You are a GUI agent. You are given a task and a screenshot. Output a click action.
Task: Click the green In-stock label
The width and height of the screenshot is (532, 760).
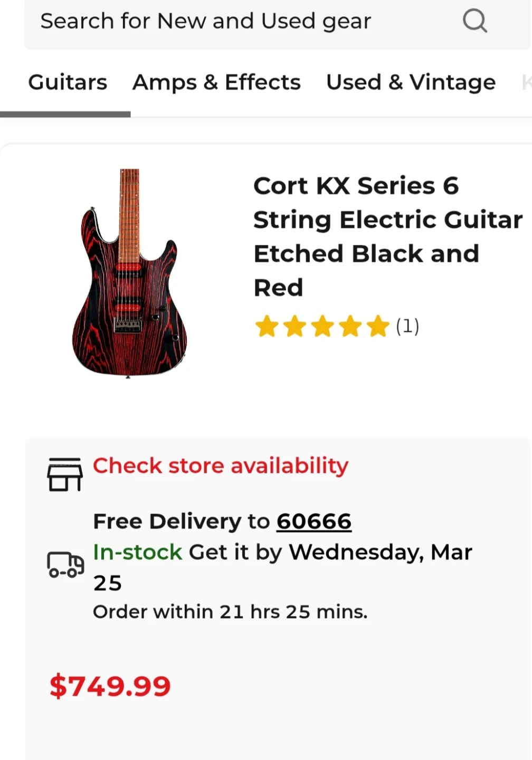pyautogui.click(x=138, y=552)
